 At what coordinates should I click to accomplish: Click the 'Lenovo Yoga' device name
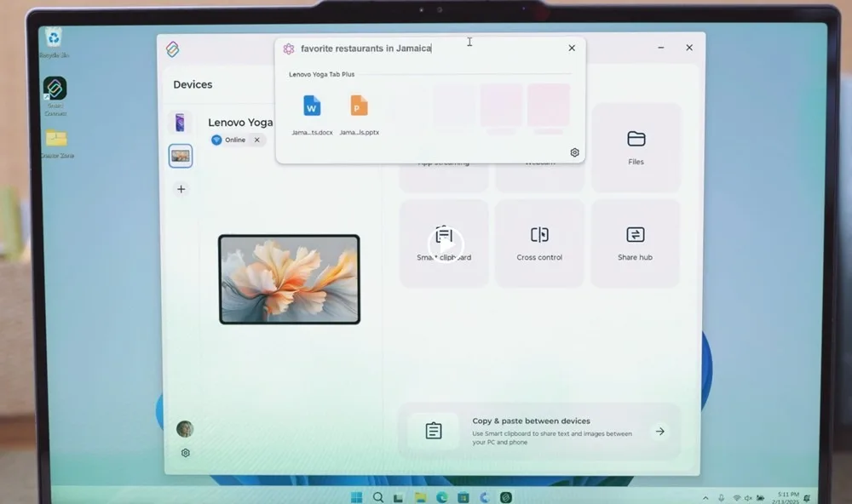click(x=240, y=123)
